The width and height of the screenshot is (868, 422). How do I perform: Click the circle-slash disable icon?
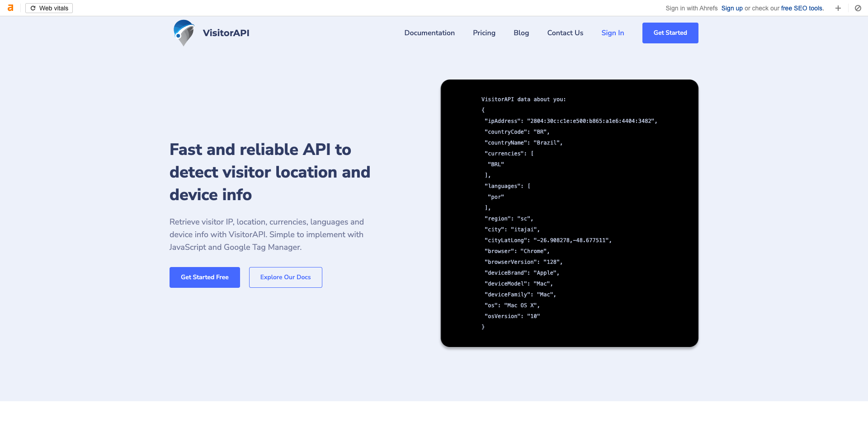pyautogui.click(x=858, y=8)
